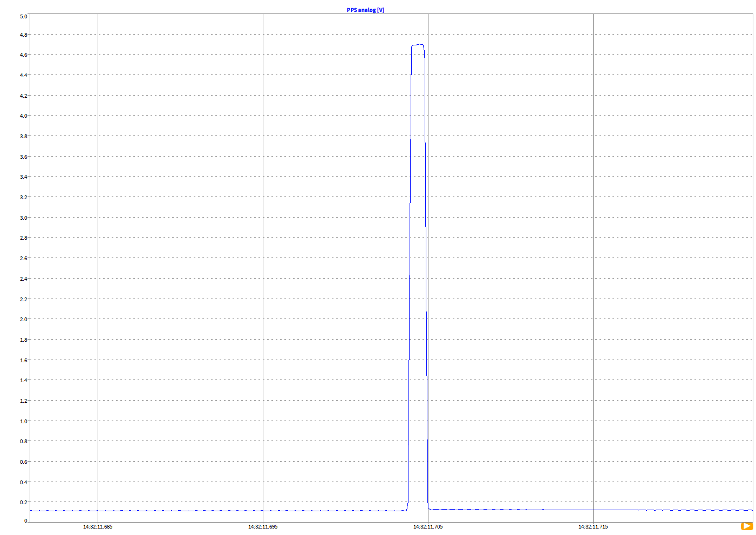The width and height of the screenshot is (756, 535).
Task: Click the falling edge of the PPS pulse
Action: (426, 270)
